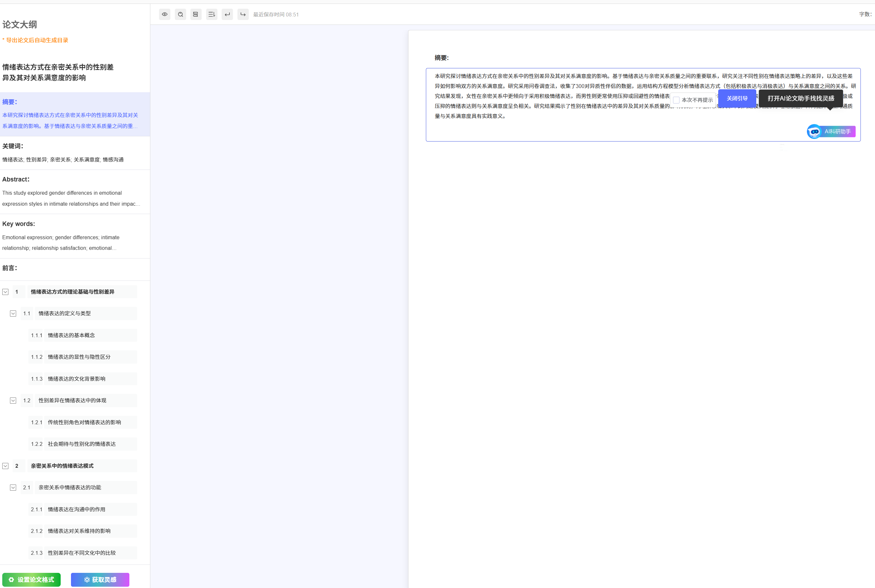This screenshot has height=588, width=875.
Task: Click the redo arrow icon
Action: click(x=243, y=14)
